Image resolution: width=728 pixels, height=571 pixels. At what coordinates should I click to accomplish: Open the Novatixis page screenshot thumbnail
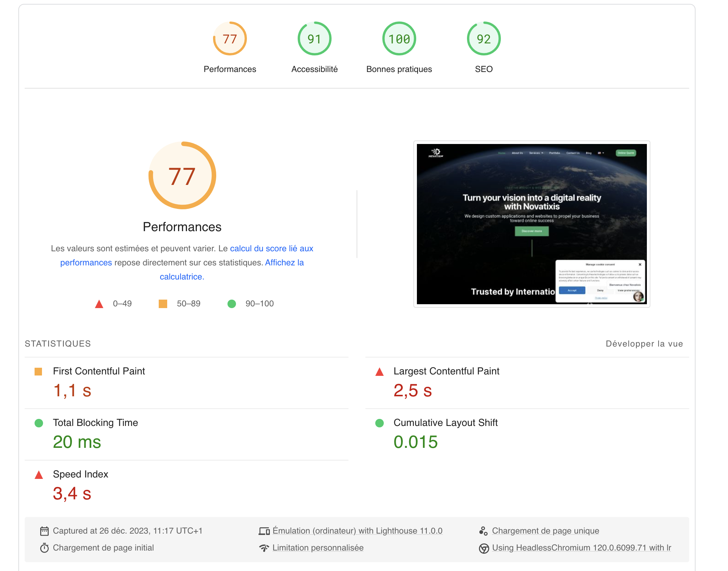532,224
